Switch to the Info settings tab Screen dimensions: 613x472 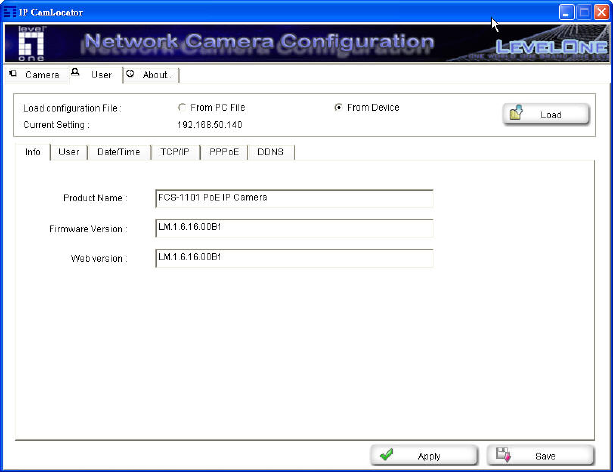tap(33, 152)
